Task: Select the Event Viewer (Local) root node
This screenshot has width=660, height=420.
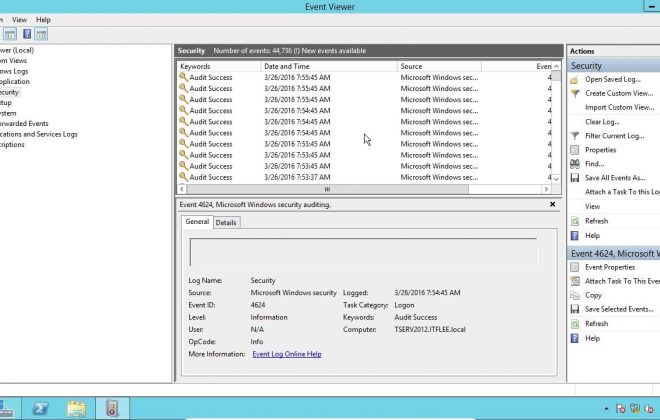Action: coord(17,50)
